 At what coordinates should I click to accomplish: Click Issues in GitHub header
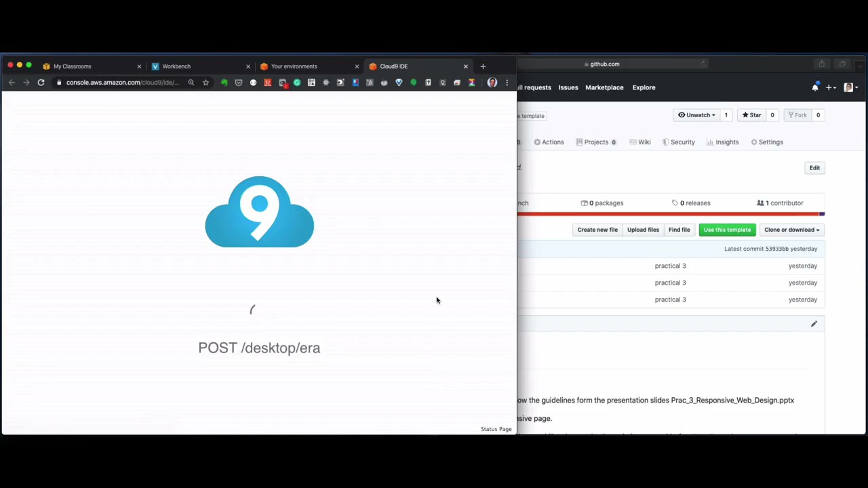point(568,87)
